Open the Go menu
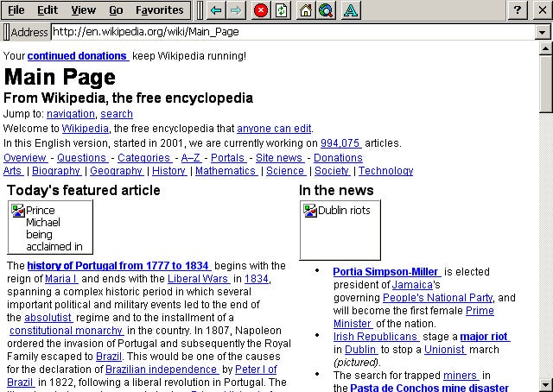The height and width of the screenshot is (392, 553). click(116, 9)
